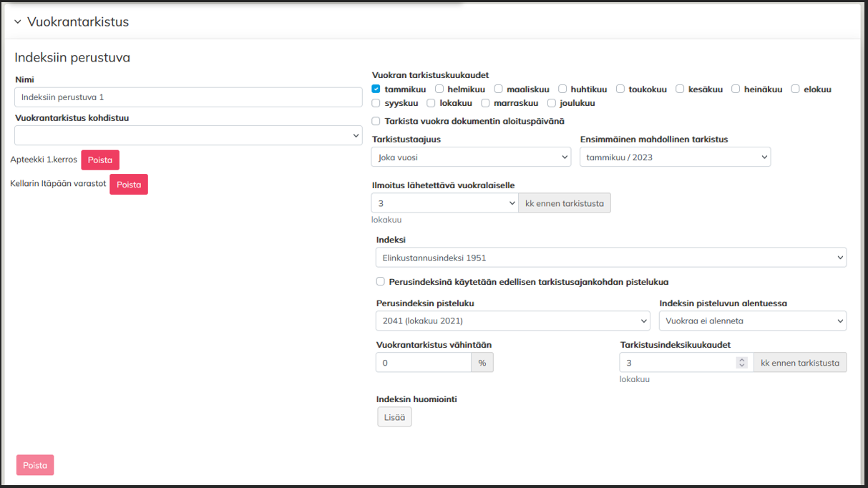Enable the helmikuu checkbox
Image resolution: width=868 pixels, height=488 pixels.
pyautogui.click(x=439, y=89)
